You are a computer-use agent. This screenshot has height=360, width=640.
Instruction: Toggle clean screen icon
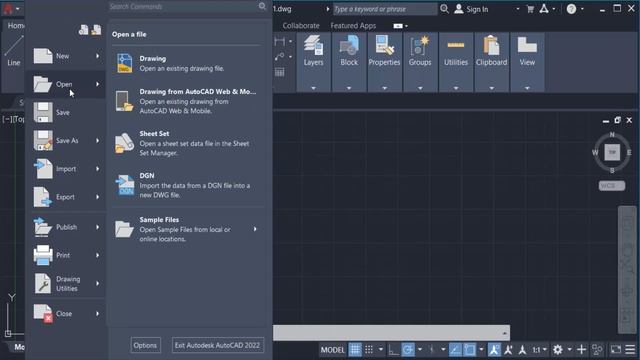616,350
